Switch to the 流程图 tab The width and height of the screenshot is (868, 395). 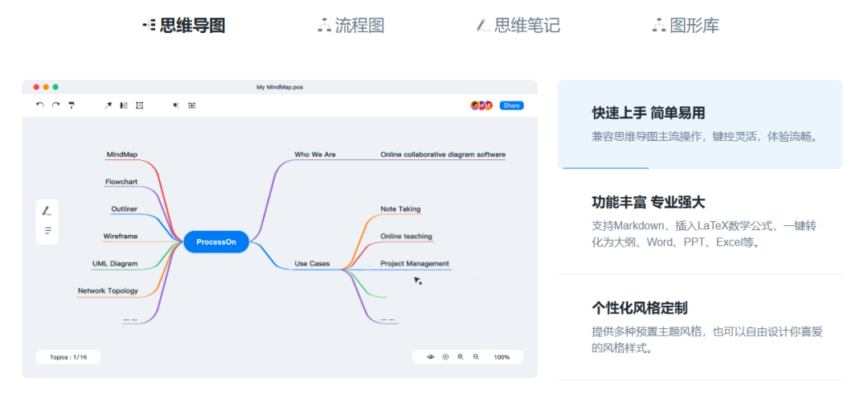coord(351,26)
